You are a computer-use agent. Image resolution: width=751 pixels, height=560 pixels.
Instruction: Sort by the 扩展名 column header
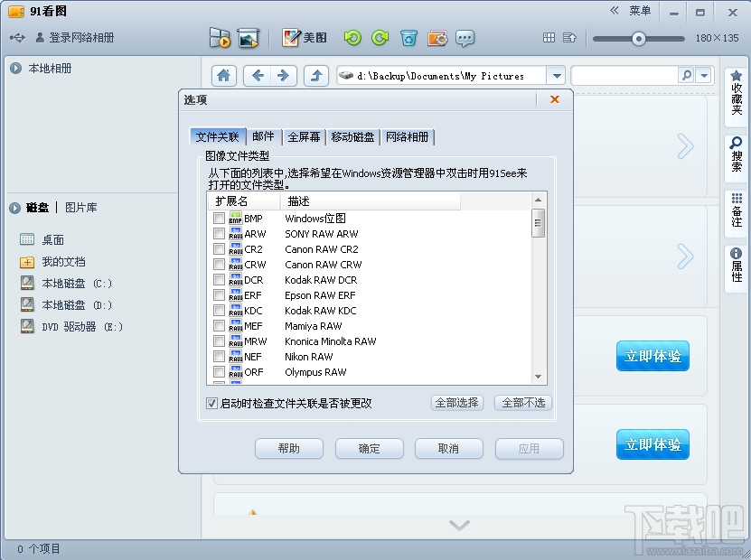[x=244, y=201]
